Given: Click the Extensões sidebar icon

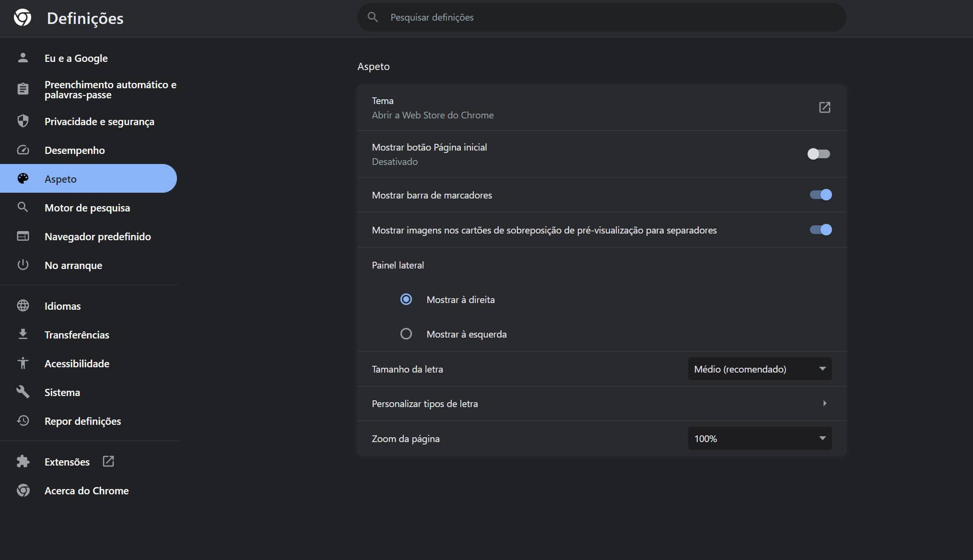Looking at the screenshot, I should pos(23,462).
